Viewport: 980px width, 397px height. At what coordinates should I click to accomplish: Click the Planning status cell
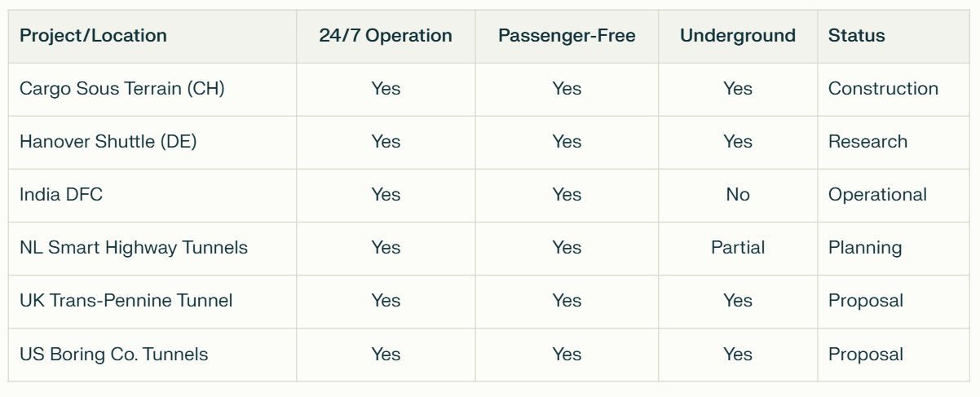pos(865,248)
